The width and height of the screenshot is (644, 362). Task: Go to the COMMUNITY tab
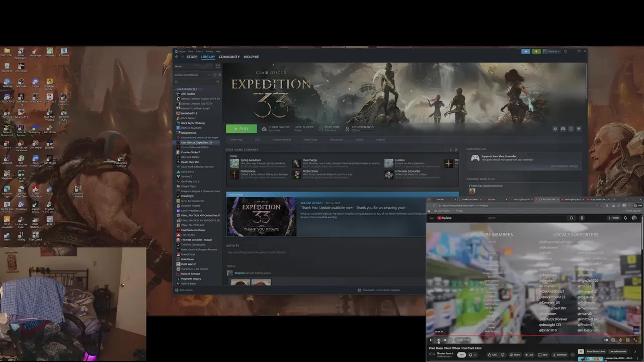229,57
